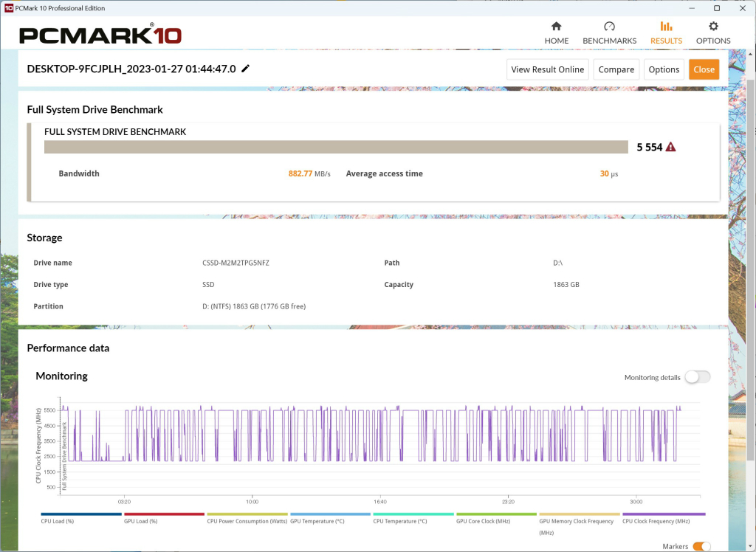Viewport: 756px width, 552px height.
Task: Toggle the Monitoring details switch
Action: click(698, 377)
